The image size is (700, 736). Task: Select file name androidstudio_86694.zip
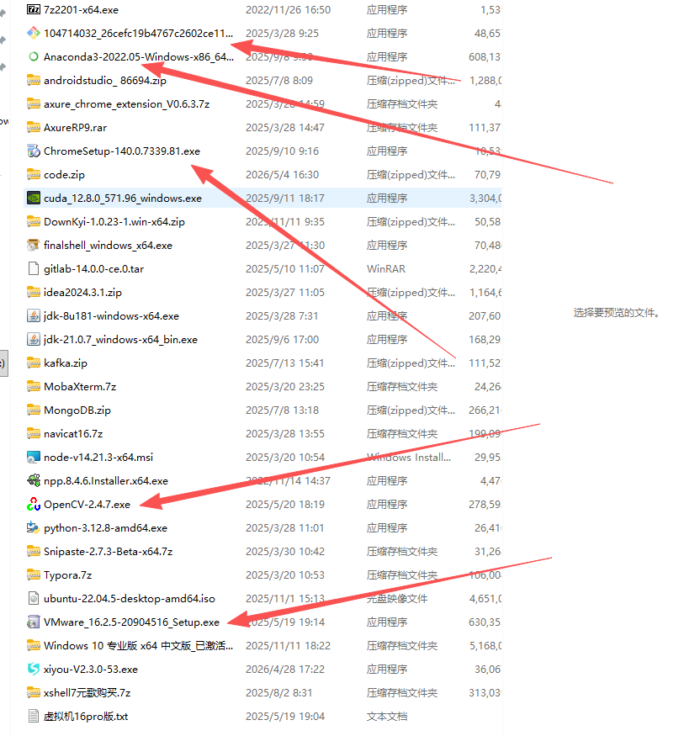104,81
